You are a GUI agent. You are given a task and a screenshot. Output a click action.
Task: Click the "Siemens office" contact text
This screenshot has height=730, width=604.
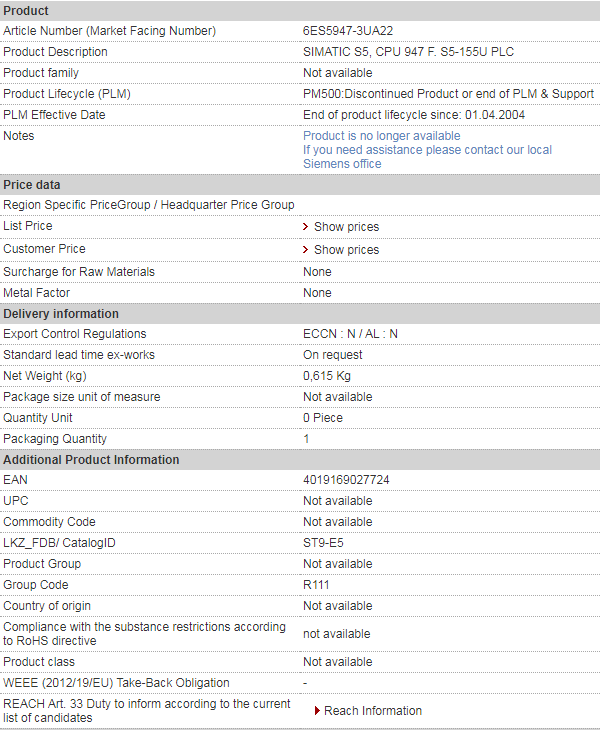[x=342, y=164]
